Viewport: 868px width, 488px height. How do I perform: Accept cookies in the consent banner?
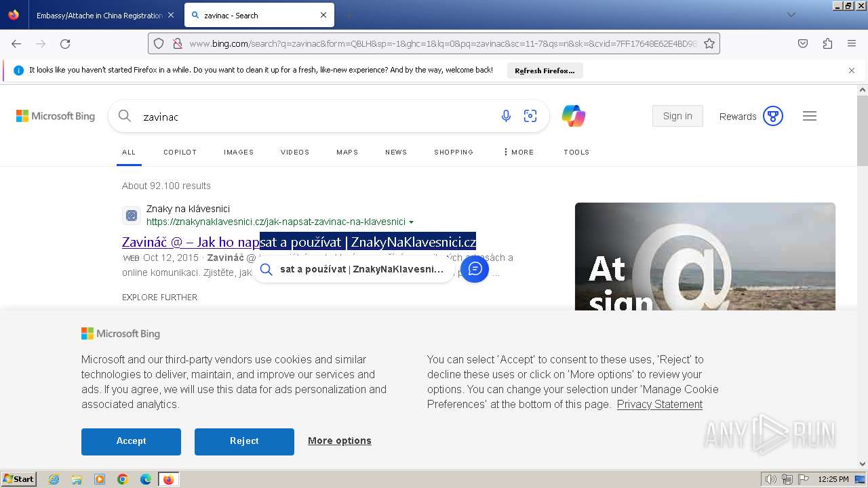131,441
